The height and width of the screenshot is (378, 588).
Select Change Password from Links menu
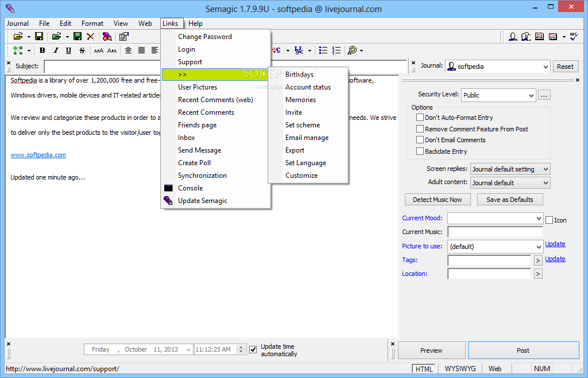205,37
